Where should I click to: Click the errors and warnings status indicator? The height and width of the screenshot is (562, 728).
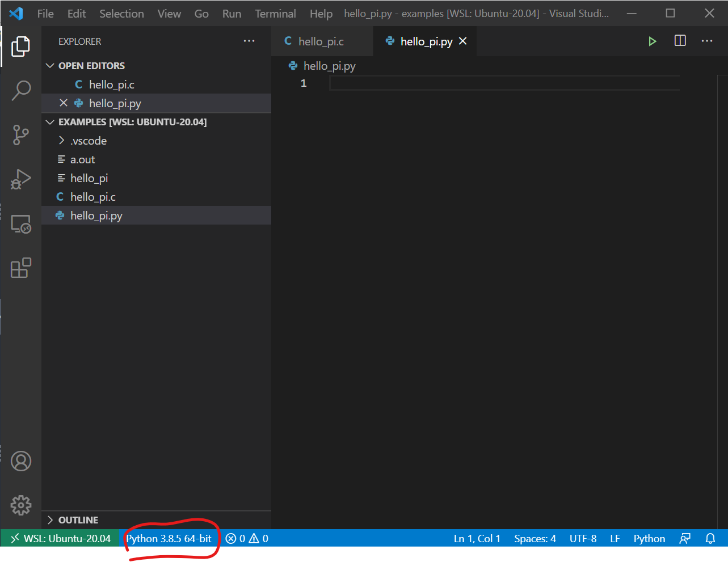click(x=247, y=538)
